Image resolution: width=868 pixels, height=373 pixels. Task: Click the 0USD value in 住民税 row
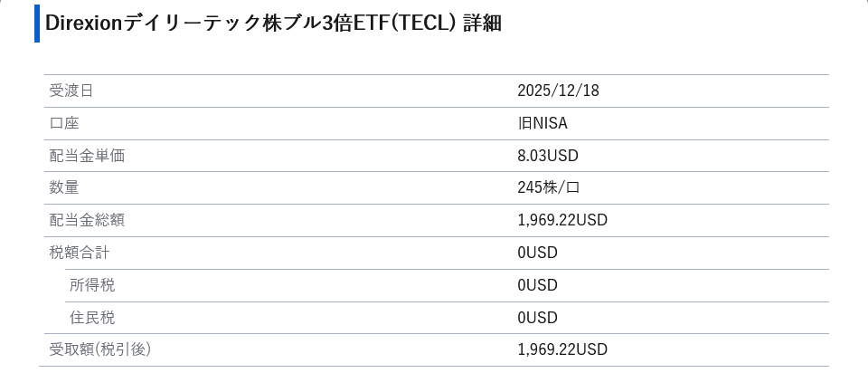[x=538, y=318]
